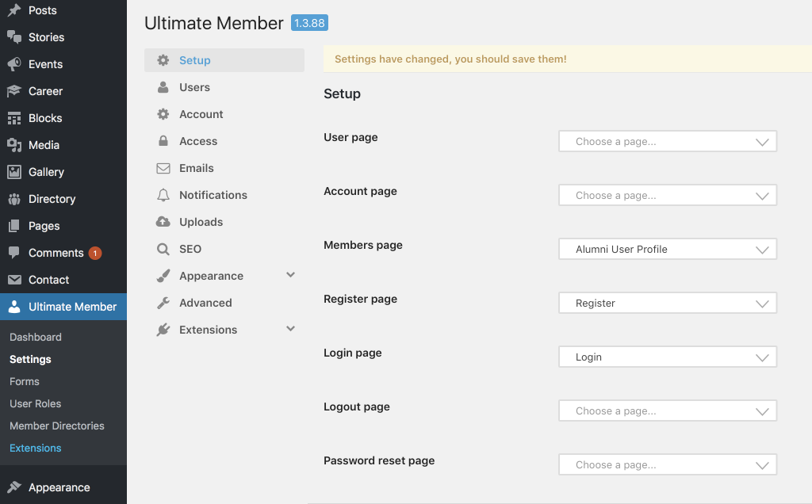Viewport: 812px width, 504px height.
Task: Click the Comments bubble icon
Action: tap(14, 253)
